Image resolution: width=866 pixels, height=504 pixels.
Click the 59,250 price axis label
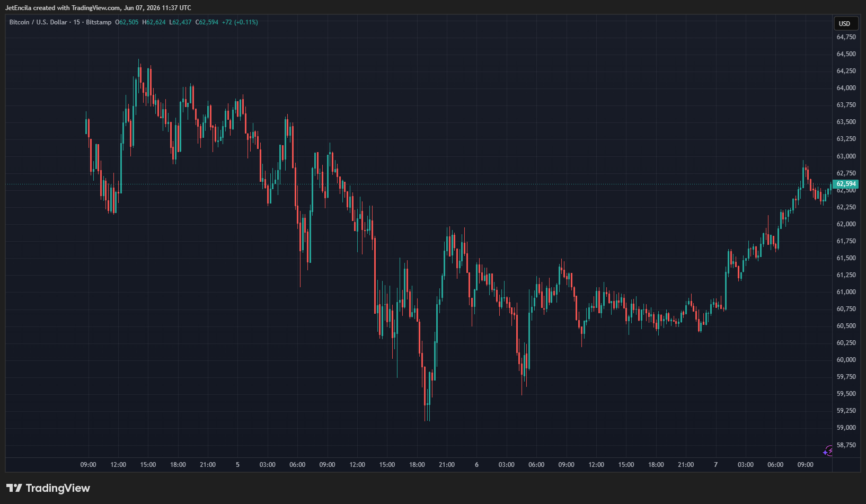(x=846, y=411)
